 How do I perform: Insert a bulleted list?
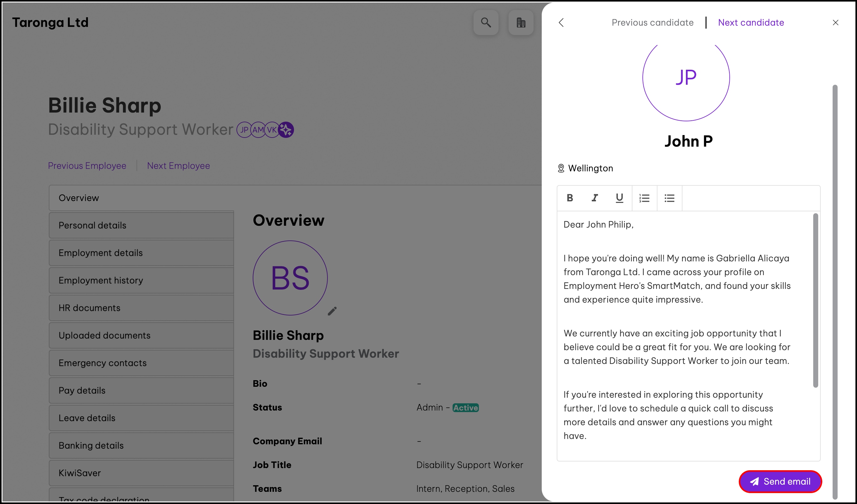coord(669,198)
